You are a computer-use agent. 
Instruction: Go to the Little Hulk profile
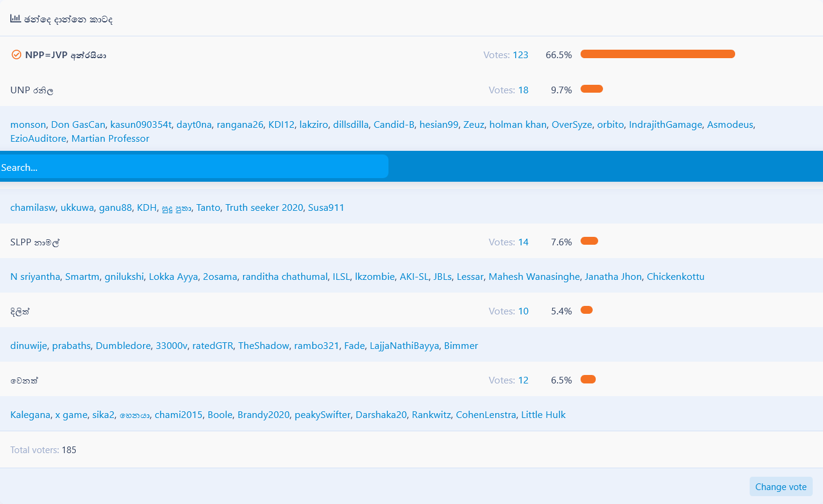pos(544,415)
